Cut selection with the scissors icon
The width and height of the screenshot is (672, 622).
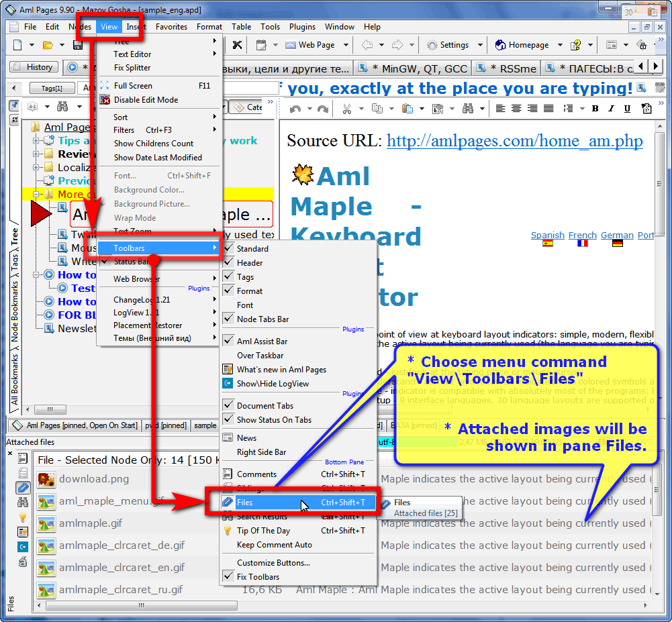(347, 109)
